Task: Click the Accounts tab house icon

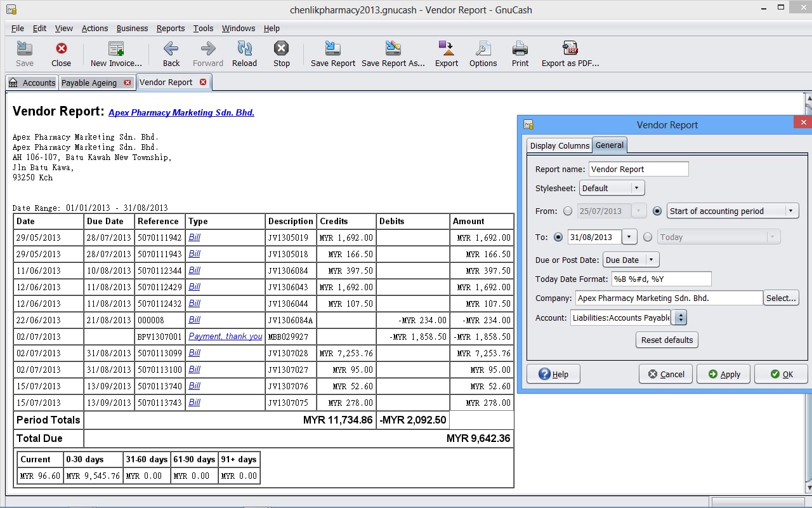Action: point(13,83)
